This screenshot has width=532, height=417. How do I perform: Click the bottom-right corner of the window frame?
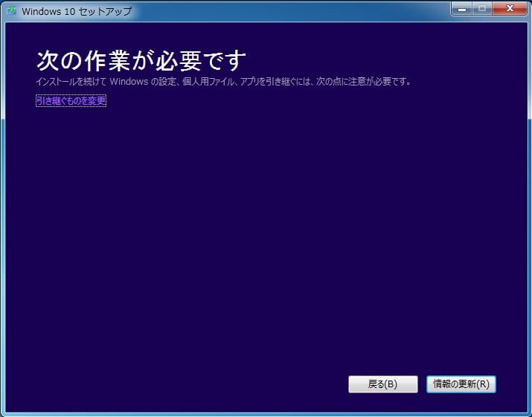[x=528, y=413]
